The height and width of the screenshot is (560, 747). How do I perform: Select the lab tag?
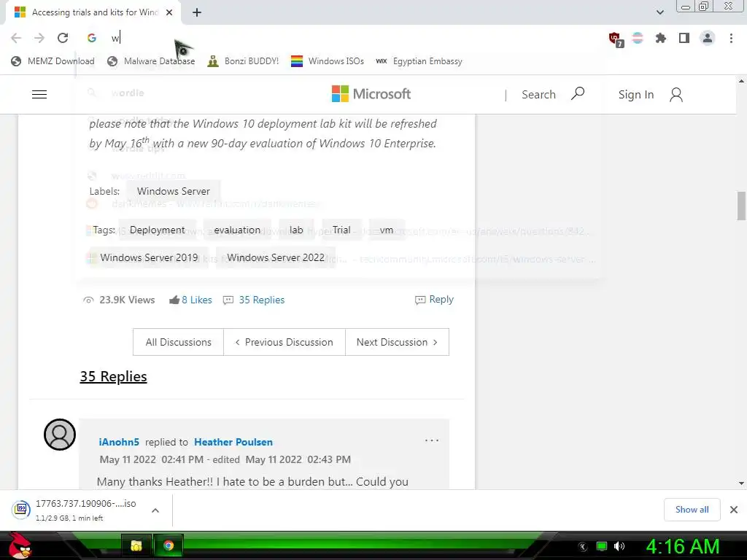(296, 230)
